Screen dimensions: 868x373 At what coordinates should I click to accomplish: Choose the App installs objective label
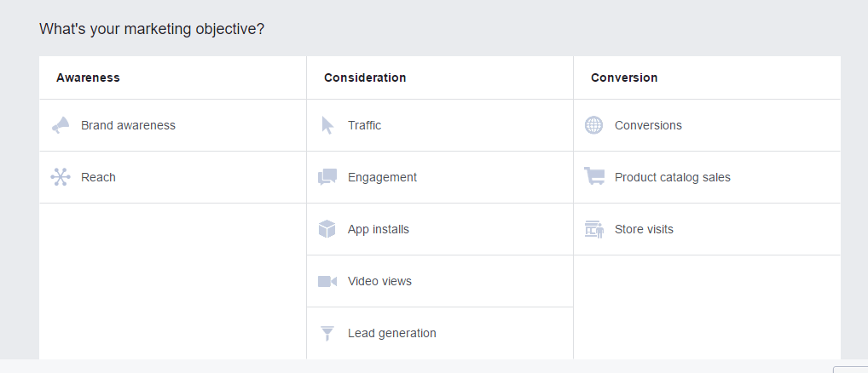coord(378,229)
